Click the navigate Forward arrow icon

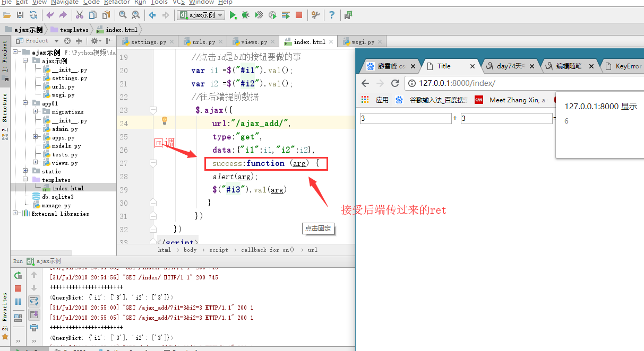click(x=166, y=15)
